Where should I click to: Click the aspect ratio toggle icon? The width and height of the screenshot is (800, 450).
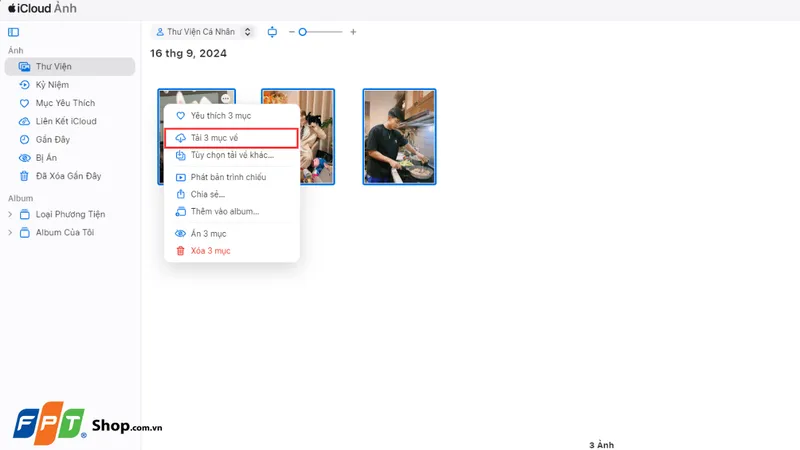[x=272, y=32]
